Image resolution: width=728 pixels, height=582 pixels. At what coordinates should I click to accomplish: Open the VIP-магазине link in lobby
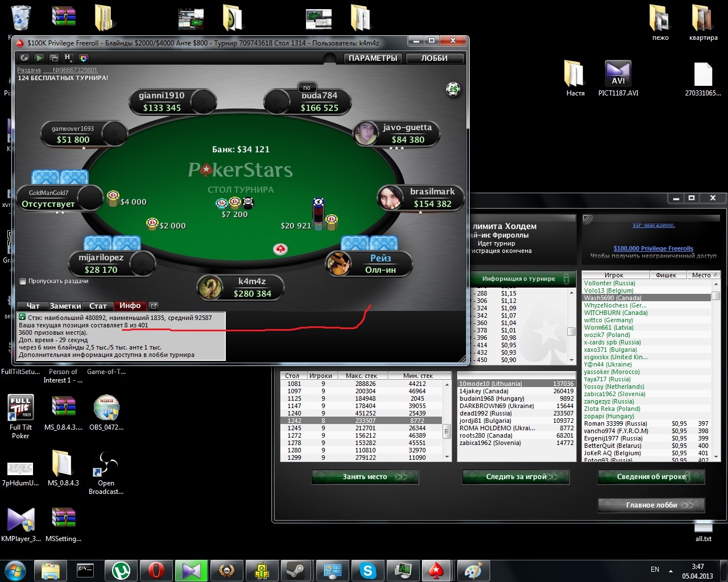[x=653, y=225]
